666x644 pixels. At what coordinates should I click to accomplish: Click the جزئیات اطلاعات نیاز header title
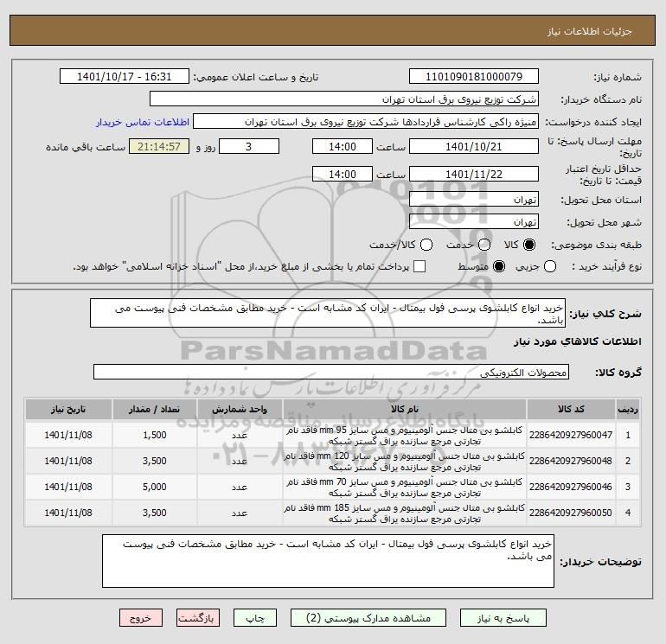[590, 31]
